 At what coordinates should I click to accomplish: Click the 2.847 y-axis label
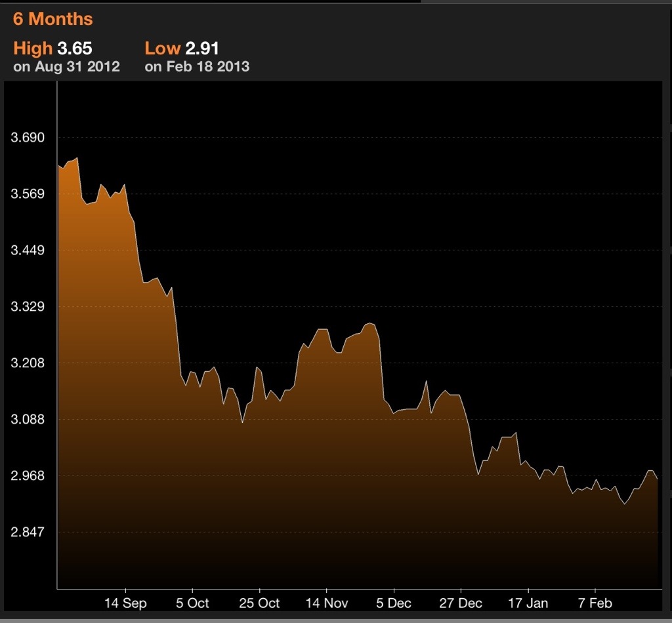click(x=28, y=531)
